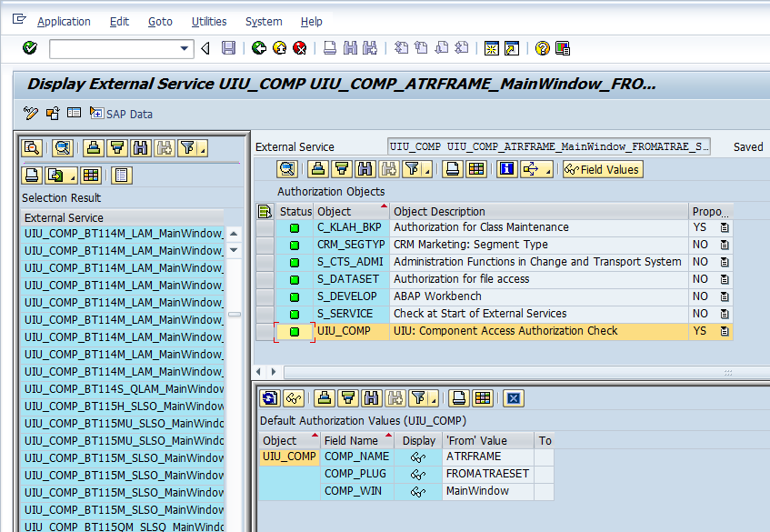Click the blue Information icon in Authorization Objects toolbar
This screenshot has width=770, height=532.
pos(506,169)
